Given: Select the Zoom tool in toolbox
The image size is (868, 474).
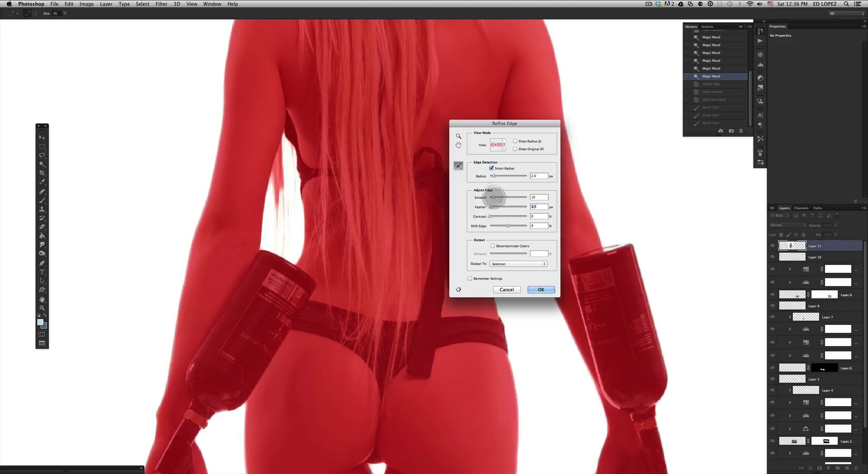Looking at the screenshot, I should 42,308.
